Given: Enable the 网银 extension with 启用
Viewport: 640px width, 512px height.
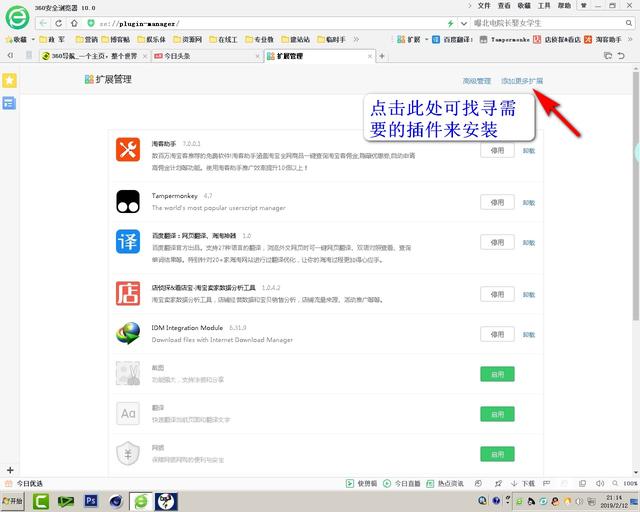Looking at the screenshot, I should 497,454.
